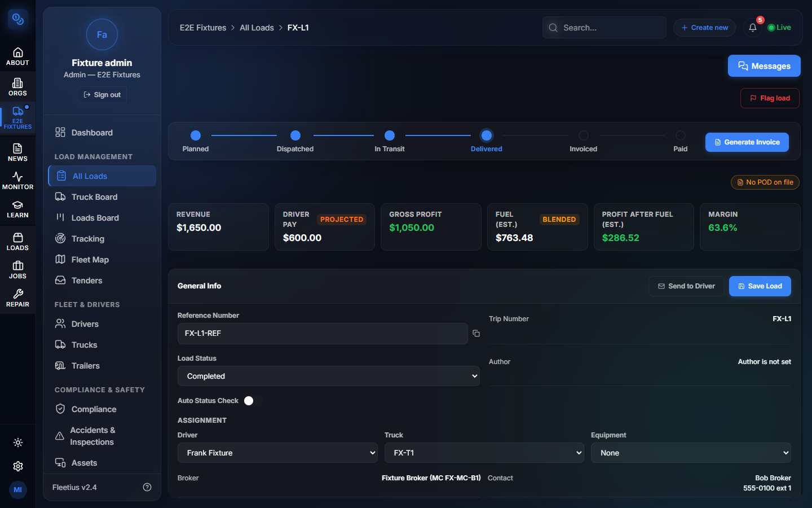Click the No POD on file badge

[765, 182]
